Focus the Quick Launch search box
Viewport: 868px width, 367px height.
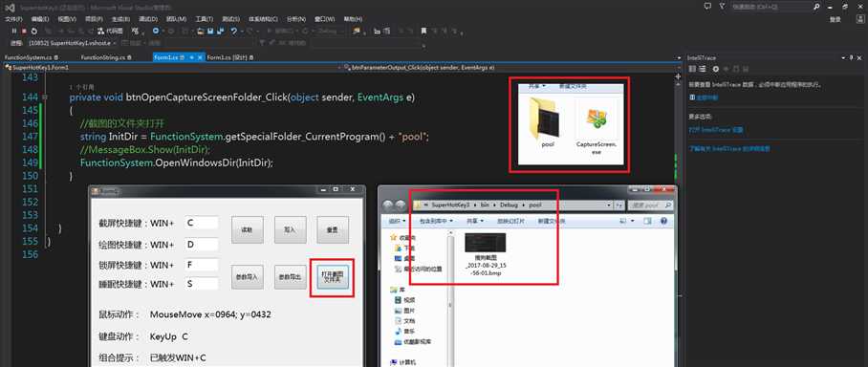[x=771, y=7]
